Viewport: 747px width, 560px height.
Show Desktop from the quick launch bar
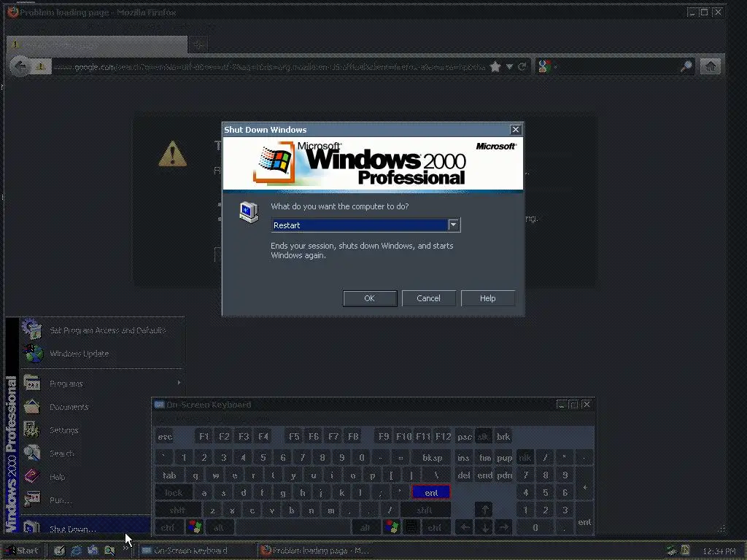tap(59, 551)
